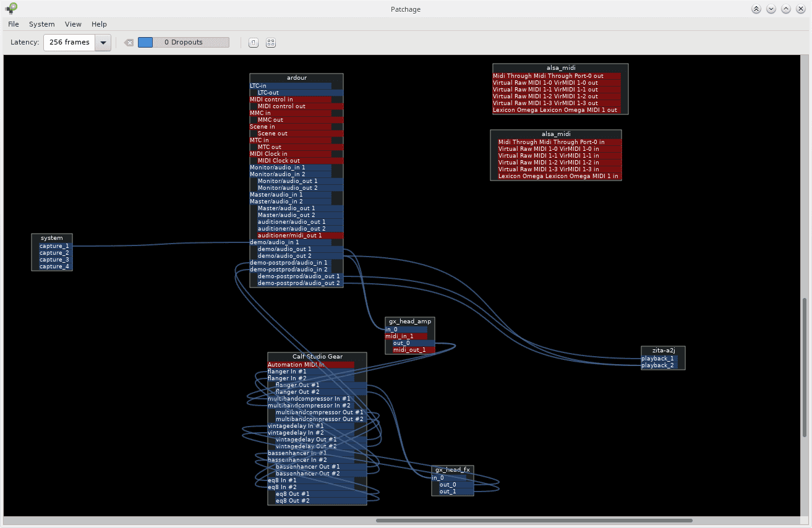Select the ardour module title

click(x=297, y=78)
